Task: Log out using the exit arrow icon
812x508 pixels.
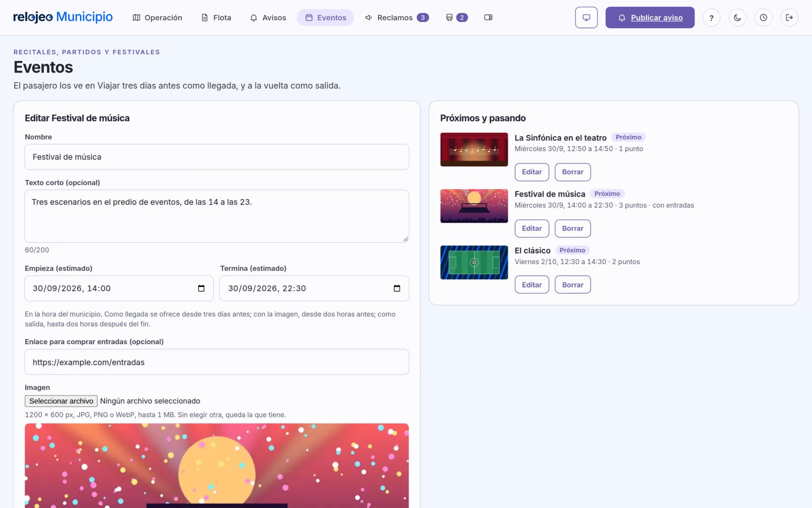Action: pos(789,17)
